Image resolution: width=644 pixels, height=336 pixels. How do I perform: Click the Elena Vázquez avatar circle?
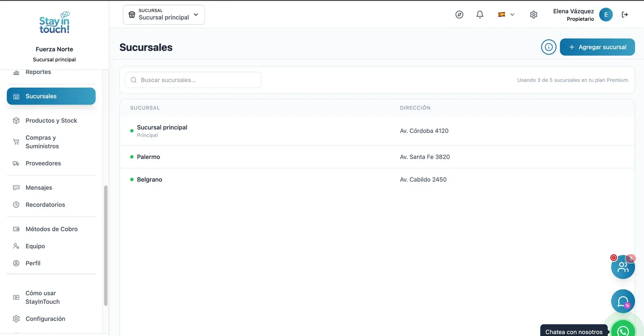[606, 15]
